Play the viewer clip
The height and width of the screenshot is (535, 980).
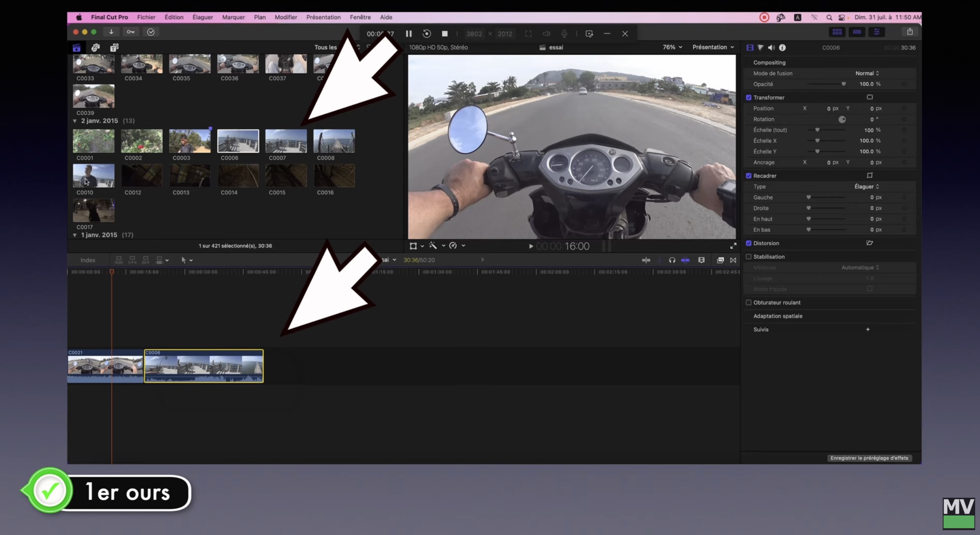(x=531, y=246)
